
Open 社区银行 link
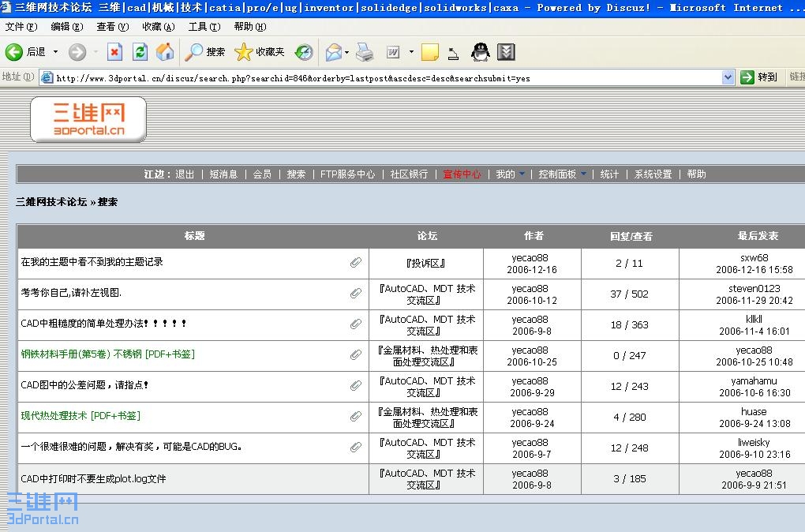click(409, 174)
